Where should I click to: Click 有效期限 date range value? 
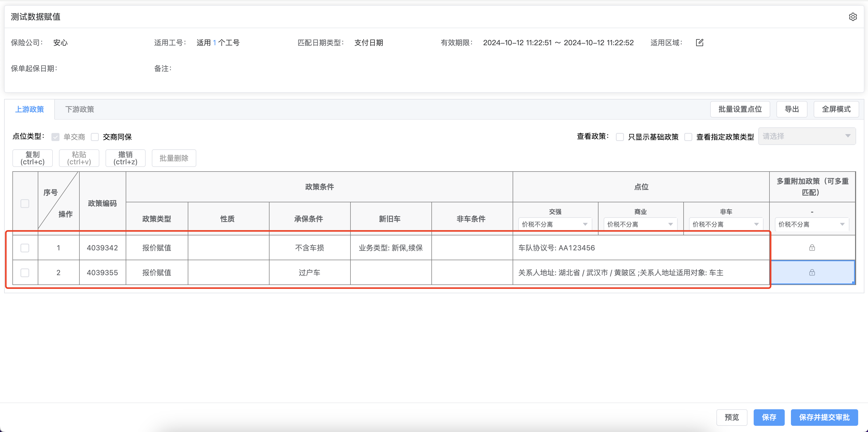tap(558, 43)
